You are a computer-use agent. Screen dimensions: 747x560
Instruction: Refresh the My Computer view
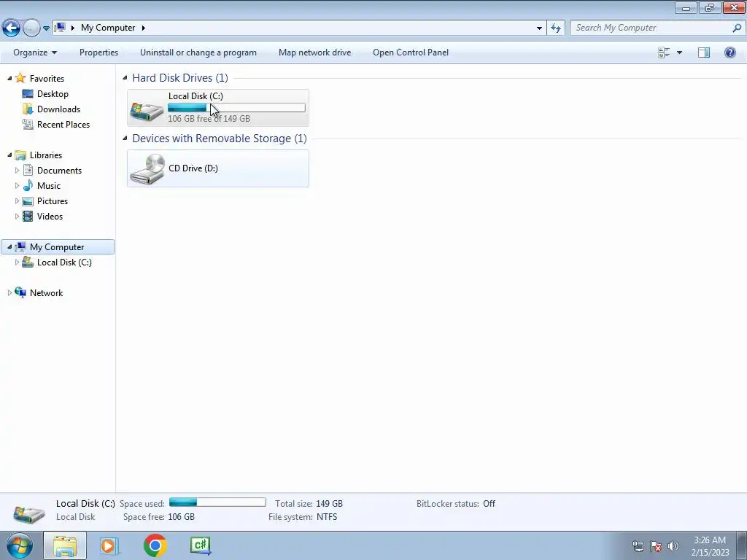(x=556, y=28)
